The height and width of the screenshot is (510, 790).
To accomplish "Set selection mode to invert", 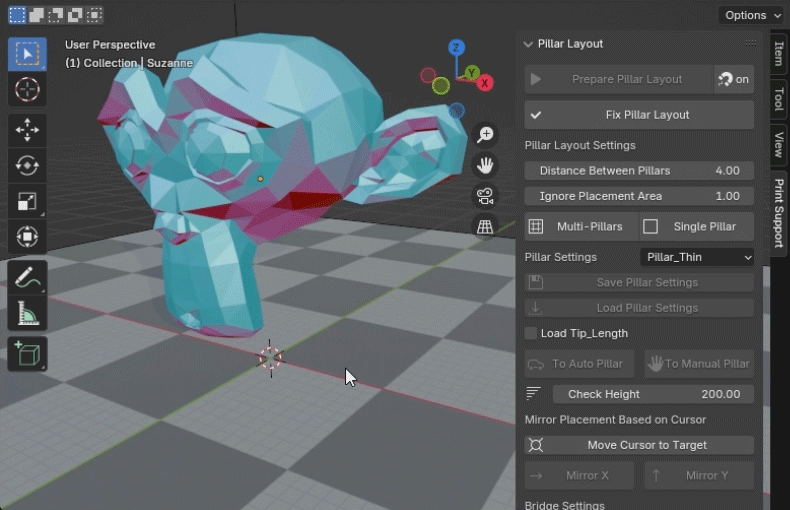I will [75, 15].
